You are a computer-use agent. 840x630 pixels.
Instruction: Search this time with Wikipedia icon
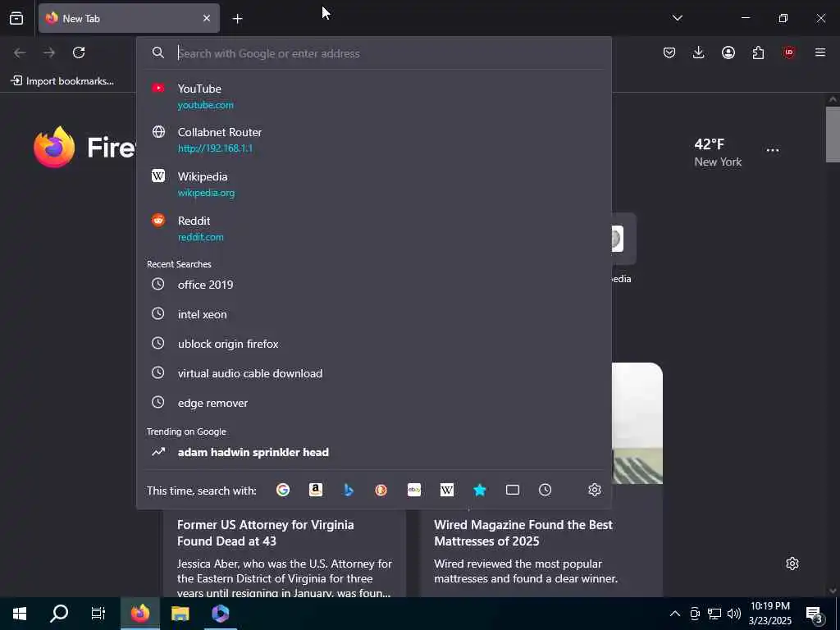447,490
